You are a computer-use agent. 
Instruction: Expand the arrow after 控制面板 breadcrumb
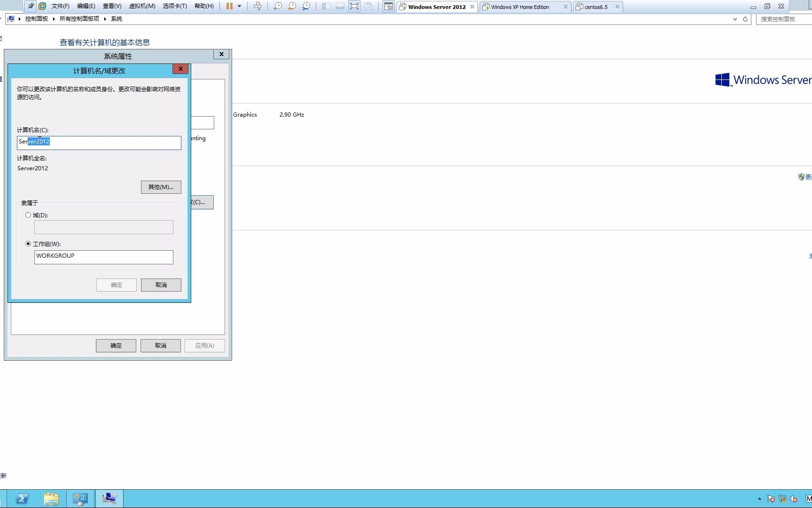54,19
